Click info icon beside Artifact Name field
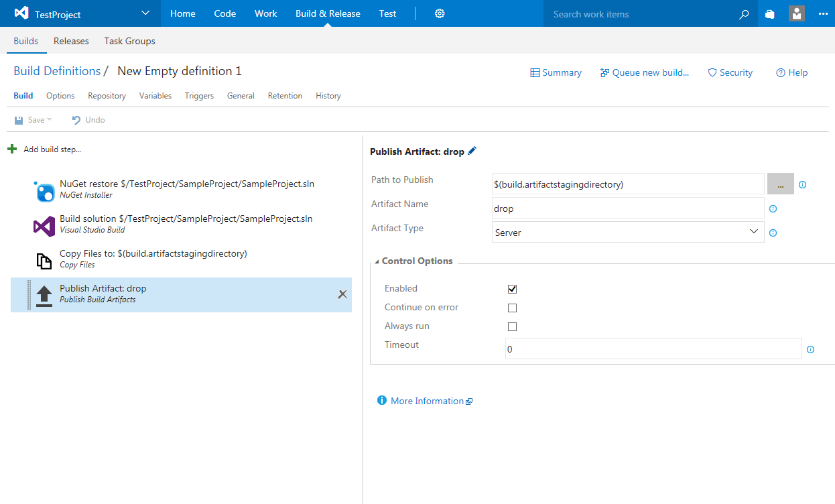Viewport: 835px width, 504px height. click(773, 209)
